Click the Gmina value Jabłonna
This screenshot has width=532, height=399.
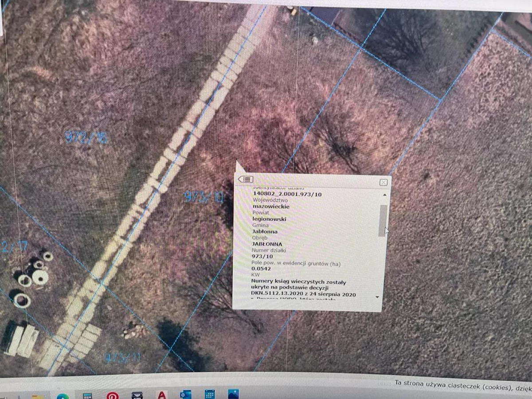pos(265,231)
